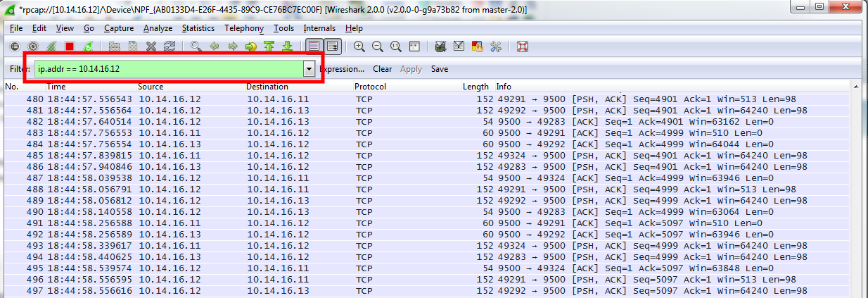
Task: Select packet number 480 row
Action: pyautogui.click(x=428, y=99)
